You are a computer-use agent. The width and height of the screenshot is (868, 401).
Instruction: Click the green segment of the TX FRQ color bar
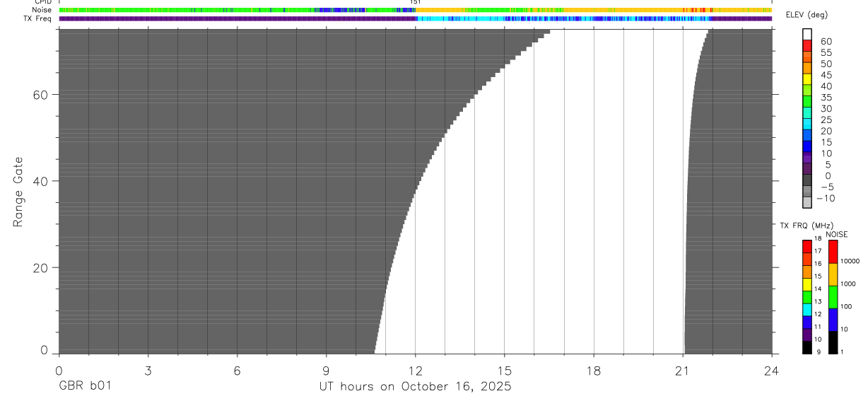807,296
